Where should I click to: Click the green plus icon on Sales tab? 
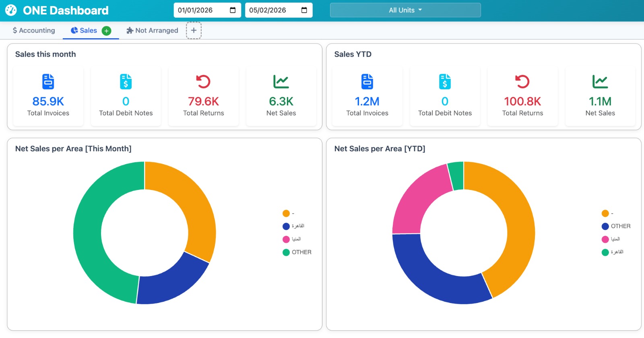coord(106,31)
